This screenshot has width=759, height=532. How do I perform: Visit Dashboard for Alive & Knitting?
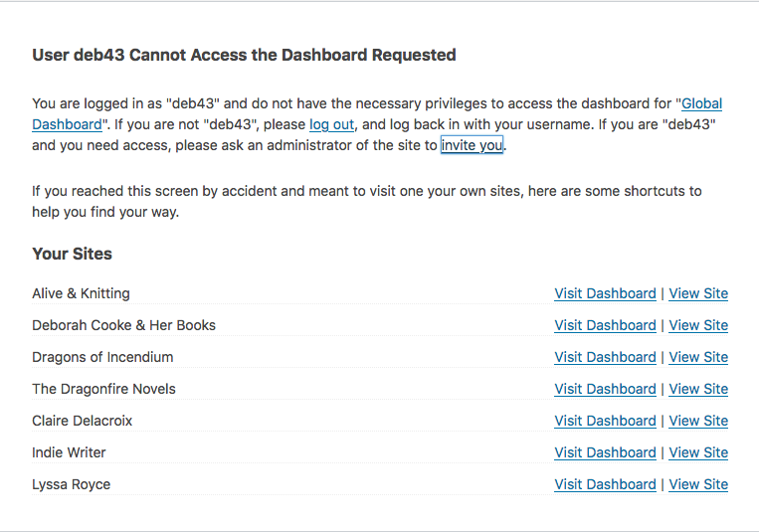tap(605, 293)
